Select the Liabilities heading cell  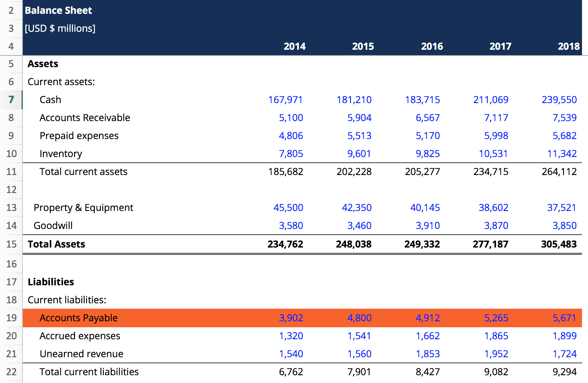click(51, 282)
